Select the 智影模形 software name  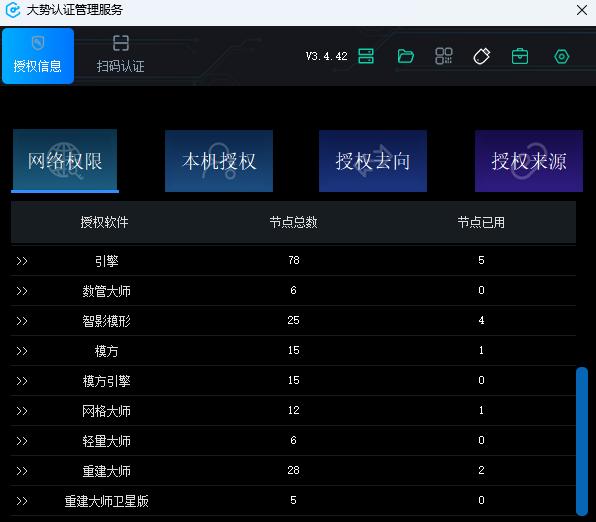(106, 321)
